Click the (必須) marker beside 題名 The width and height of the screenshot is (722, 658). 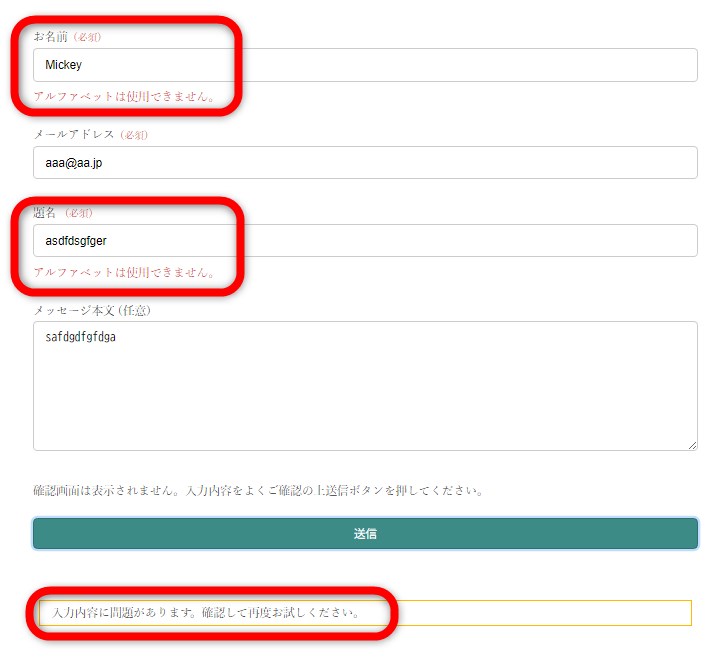[79, 212]
